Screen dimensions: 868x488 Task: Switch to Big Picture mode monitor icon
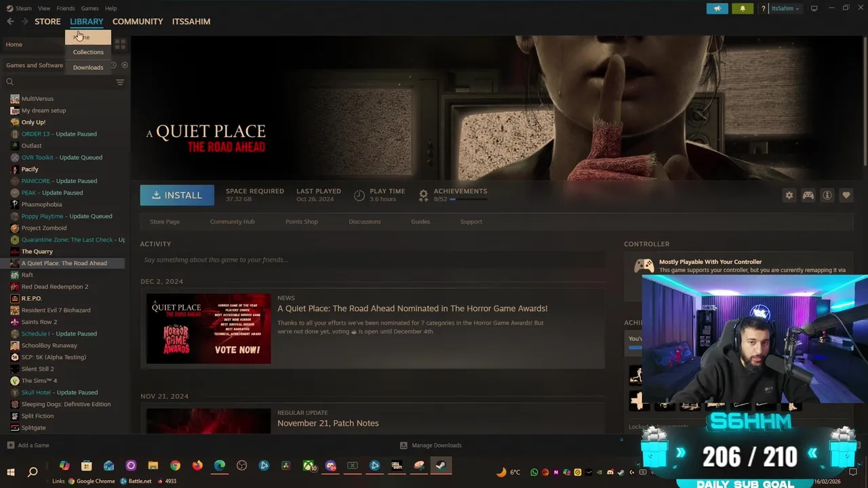point(814,8)
